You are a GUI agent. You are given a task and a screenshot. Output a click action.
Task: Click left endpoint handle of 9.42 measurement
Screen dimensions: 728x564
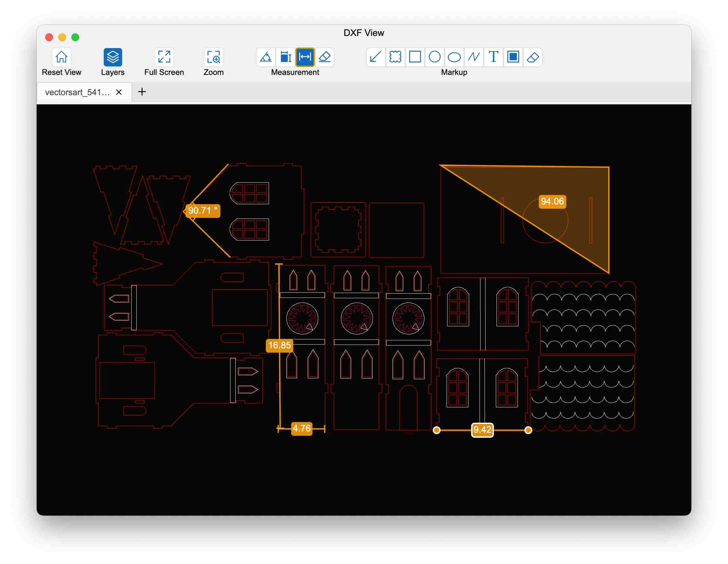pyautogui.click(x=437, y=431)
